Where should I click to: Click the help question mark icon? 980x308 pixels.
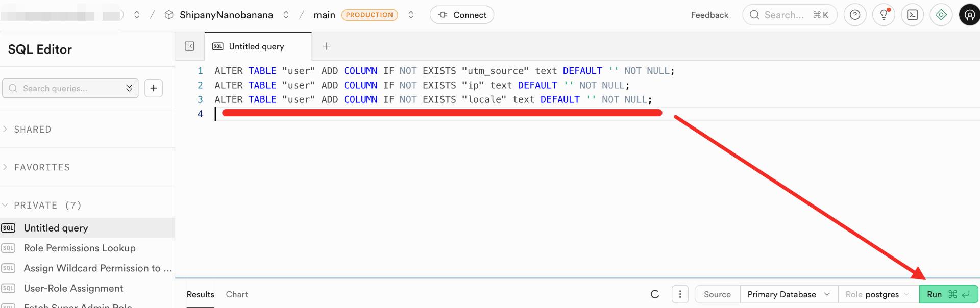pos(855,15)
